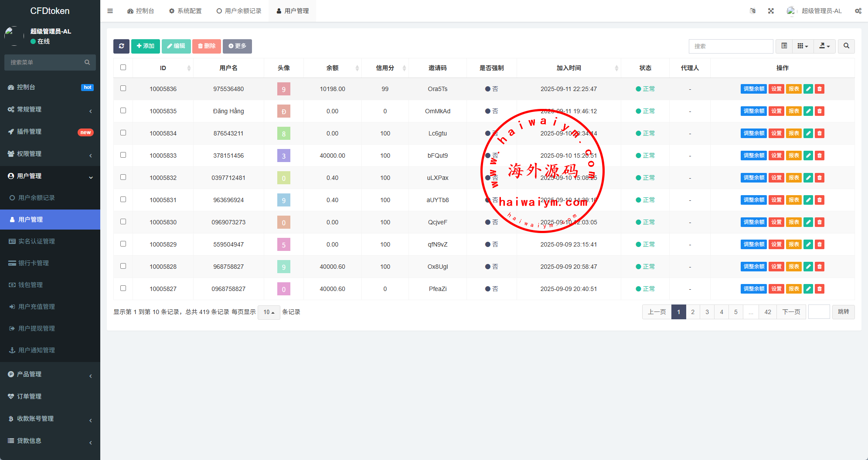Image resolution: width=868 pixels, height=460 pixels.
Task: Click 调整余额 for user 10005833
Action: [753, 156]
